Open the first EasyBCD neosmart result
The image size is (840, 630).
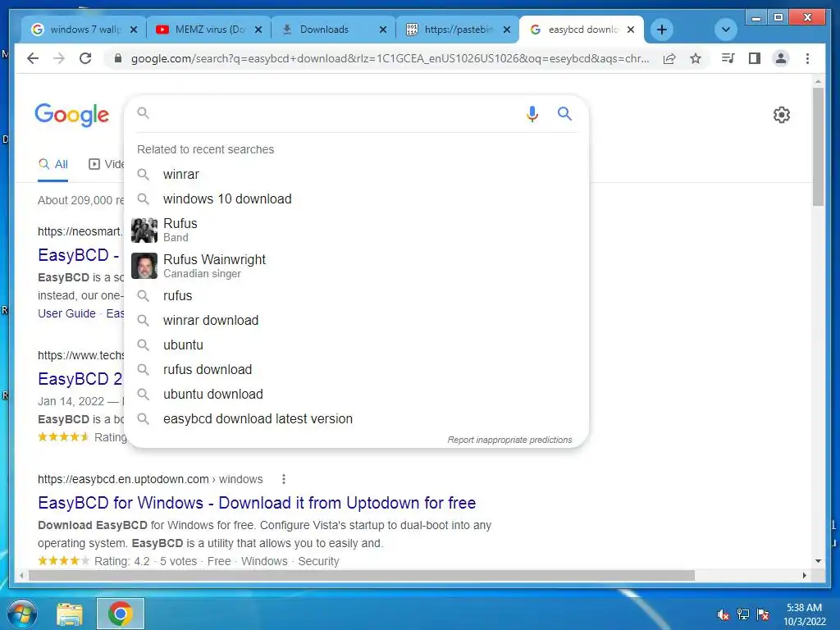(x=79, y=255)
